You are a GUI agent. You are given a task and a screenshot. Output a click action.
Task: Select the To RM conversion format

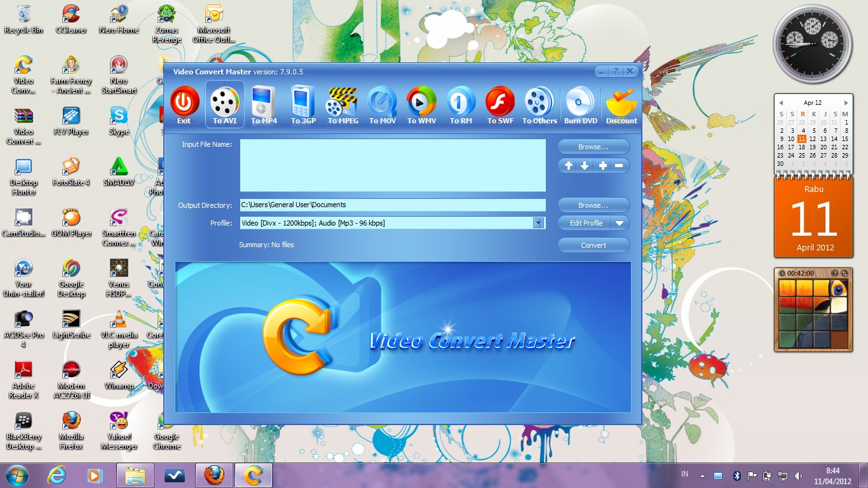click(x=460, y=105)
